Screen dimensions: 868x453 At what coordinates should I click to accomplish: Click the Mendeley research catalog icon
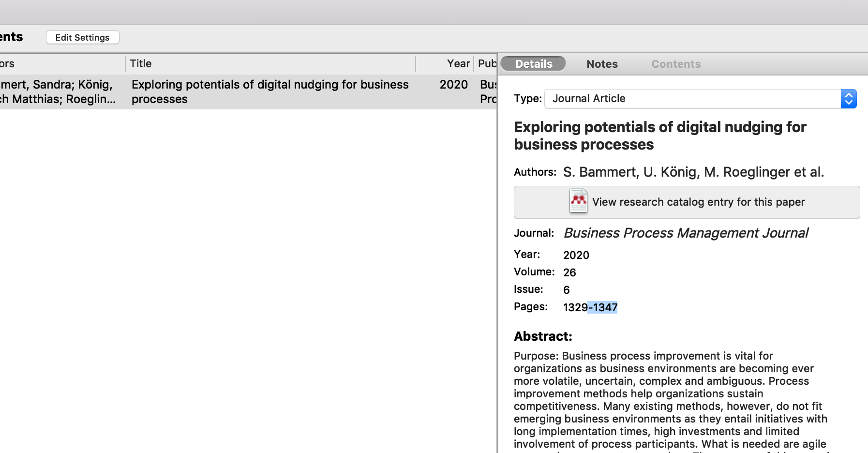click(578, 201)
